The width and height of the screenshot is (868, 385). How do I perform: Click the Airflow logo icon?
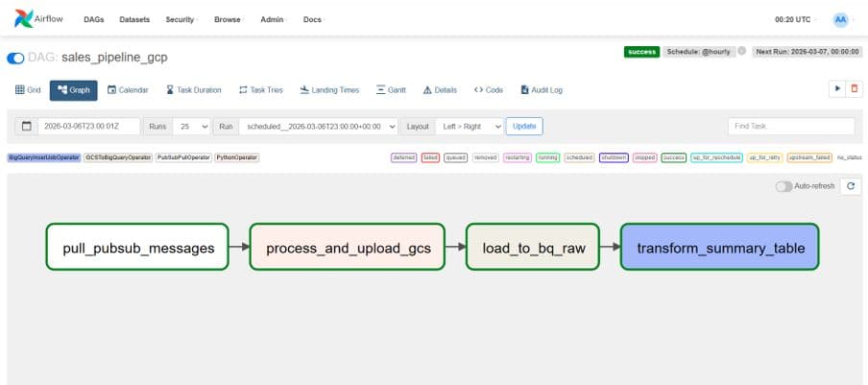(25, 19)
